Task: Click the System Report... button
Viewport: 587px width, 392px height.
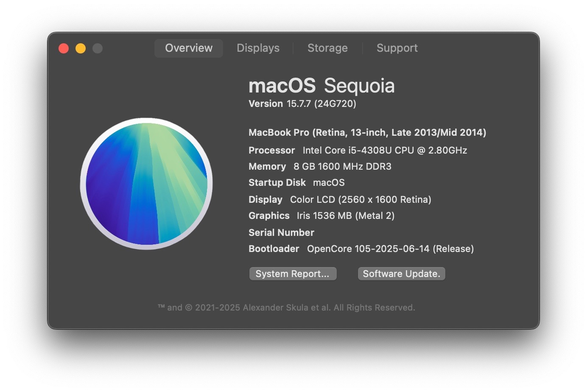Action: coord(293,274)
